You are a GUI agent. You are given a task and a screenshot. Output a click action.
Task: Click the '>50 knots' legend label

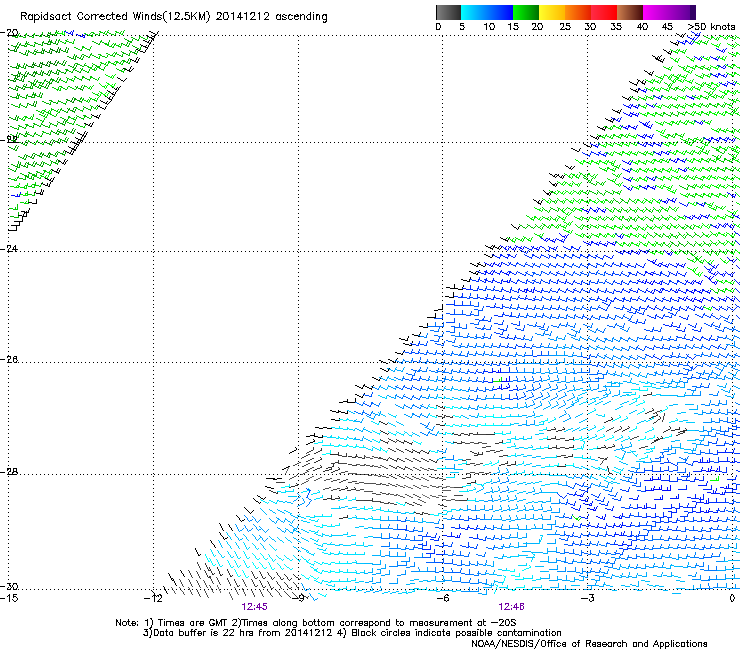[x=712, y=27]
